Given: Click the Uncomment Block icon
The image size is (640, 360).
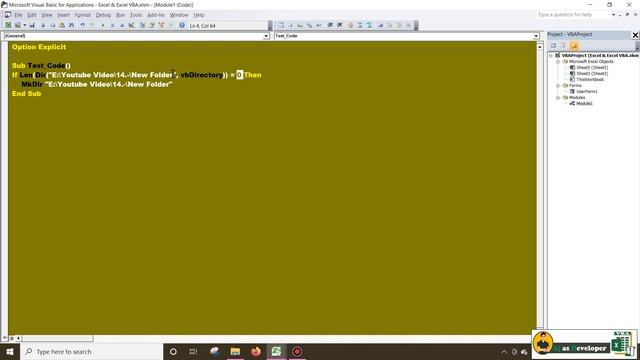Looking at the screenshot, I should click(x=369, y=25).
